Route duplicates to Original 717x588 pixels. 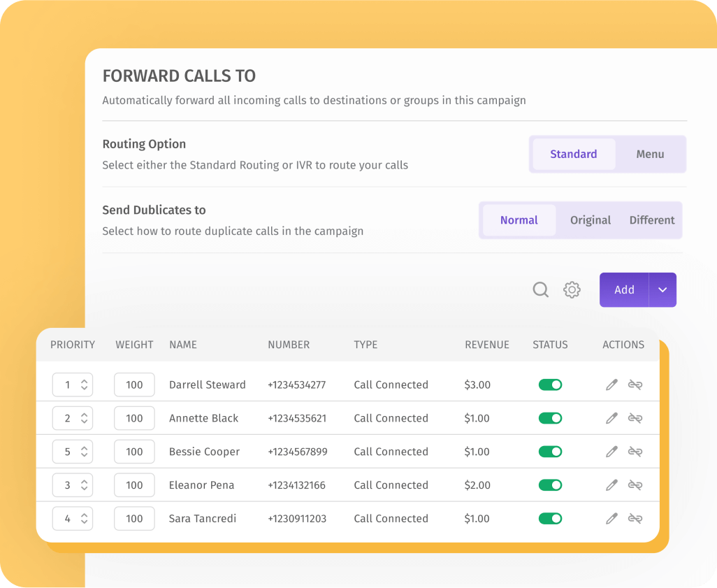coord(591,220)
